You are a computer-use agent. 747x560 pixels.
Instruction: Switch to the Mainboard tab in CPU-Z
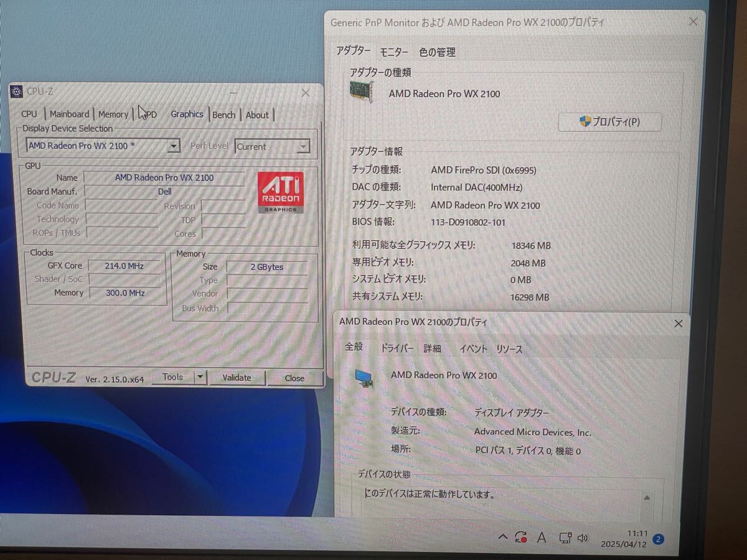tap(70, 114)
